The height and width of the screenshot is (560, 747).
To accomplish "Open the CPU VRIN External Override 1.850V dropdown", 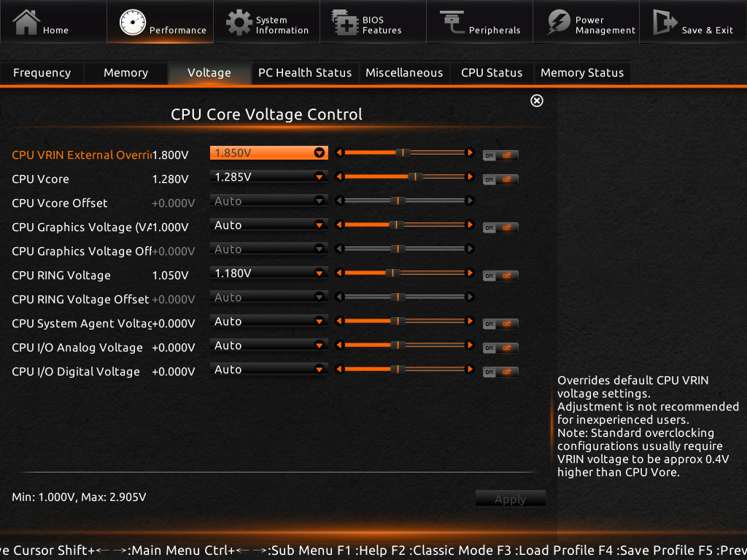I will pos(319,153).
